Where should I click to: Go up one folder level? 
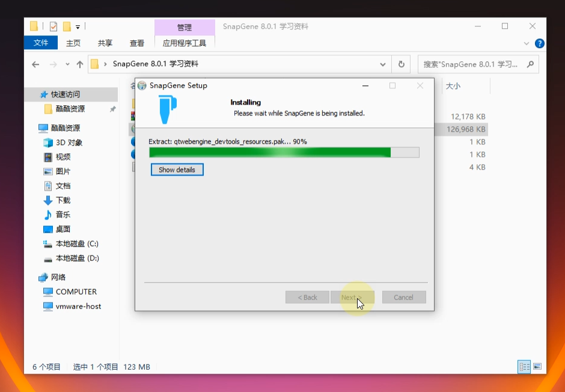[x=79, y=64]
